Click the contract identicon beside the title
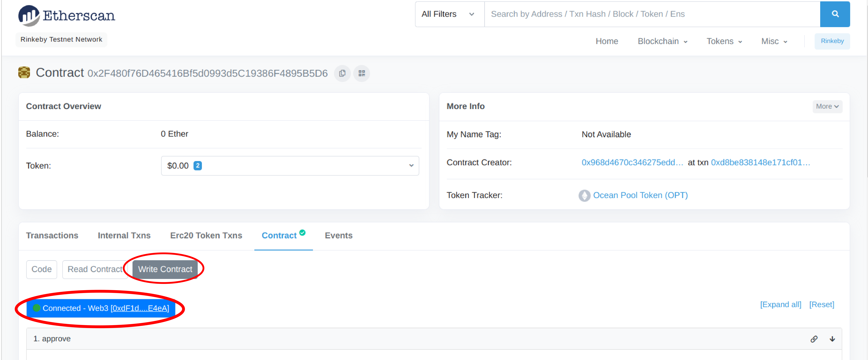 tap(24, 72)
